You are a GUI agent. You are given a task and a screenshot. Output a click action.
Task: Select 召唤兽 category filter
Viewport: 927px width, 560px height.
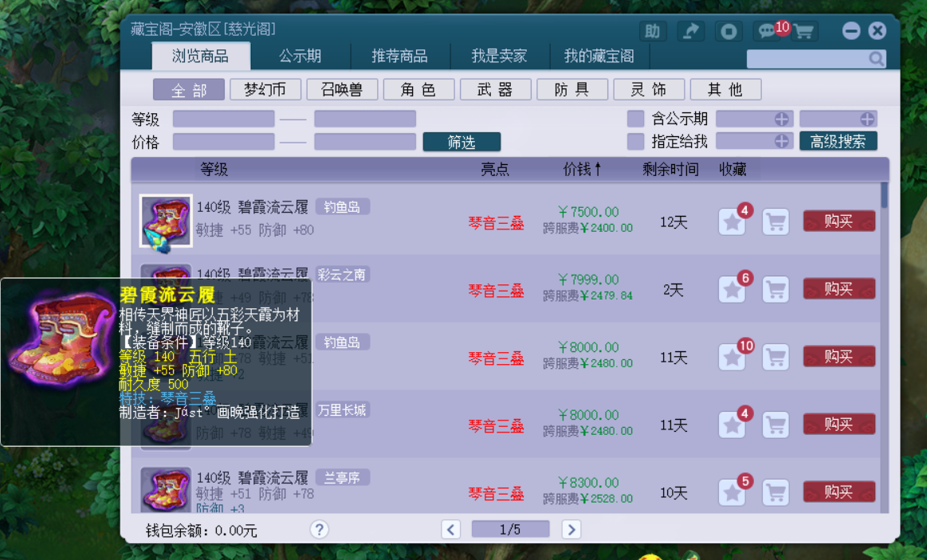342,90
